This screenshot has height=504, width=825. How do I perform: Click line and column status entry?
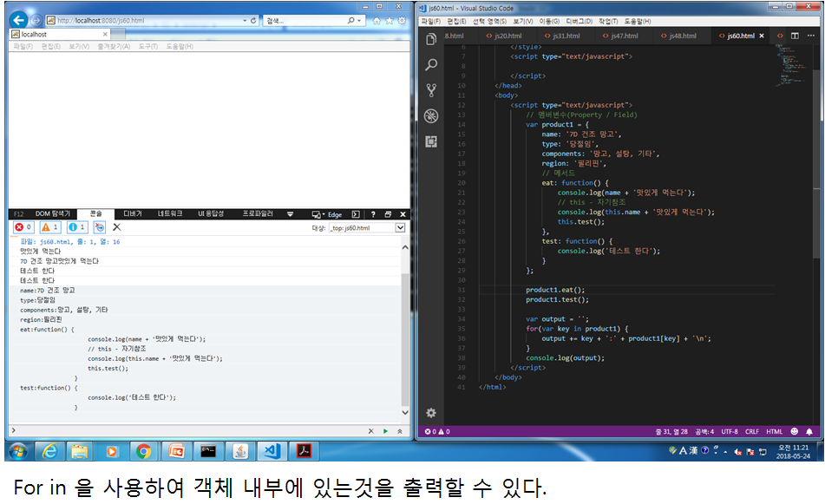tap(671, 431)
